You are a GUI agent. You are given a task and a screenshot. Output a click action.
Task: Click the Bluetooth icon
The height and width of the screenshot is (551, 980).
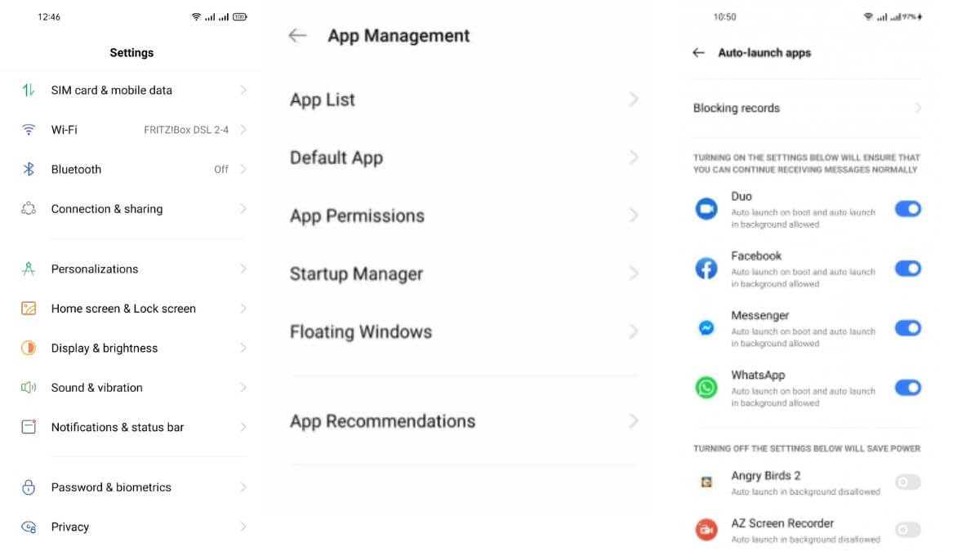[x=29, y=169]
